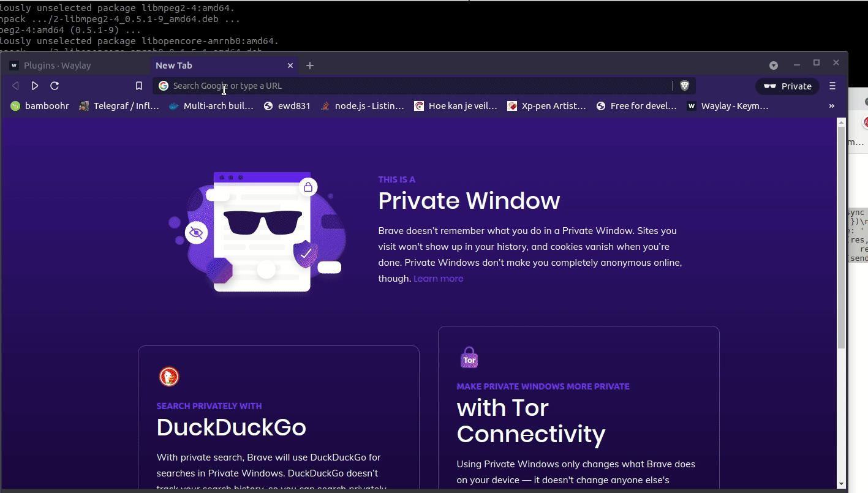Click the DuckDuckGo logo icon

(169, 377)
